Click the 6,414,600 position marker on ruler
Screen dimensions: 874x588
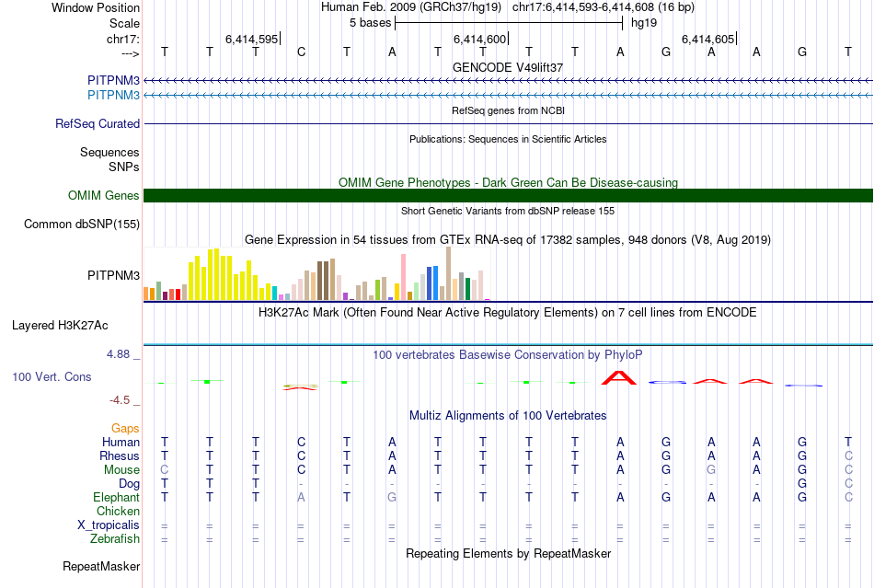(480, 39)
